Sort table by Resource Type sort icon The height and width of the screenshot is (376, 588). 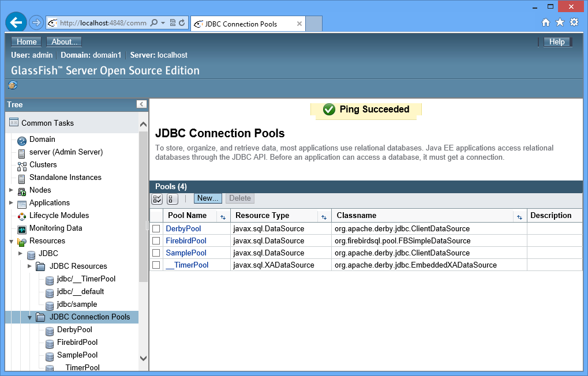coord(324,217)
